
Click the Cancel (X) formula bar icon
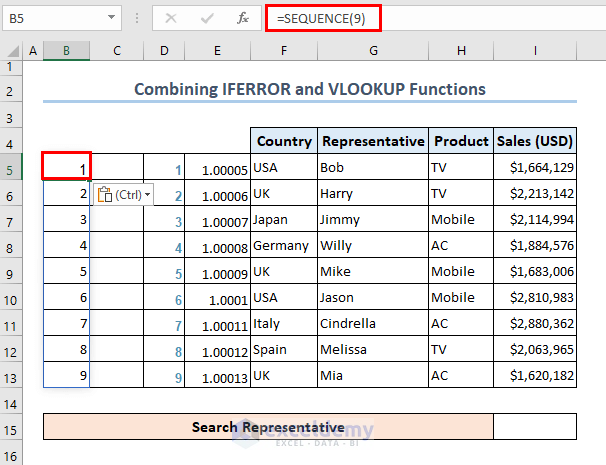[171, 17]
